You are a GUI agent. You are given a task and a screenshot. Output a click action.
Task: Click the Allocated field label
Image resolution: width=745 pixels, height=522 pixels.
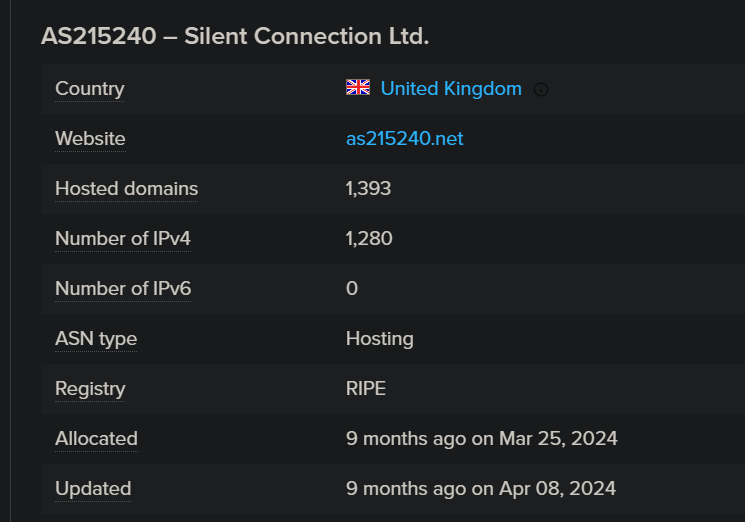pos(96,438)
